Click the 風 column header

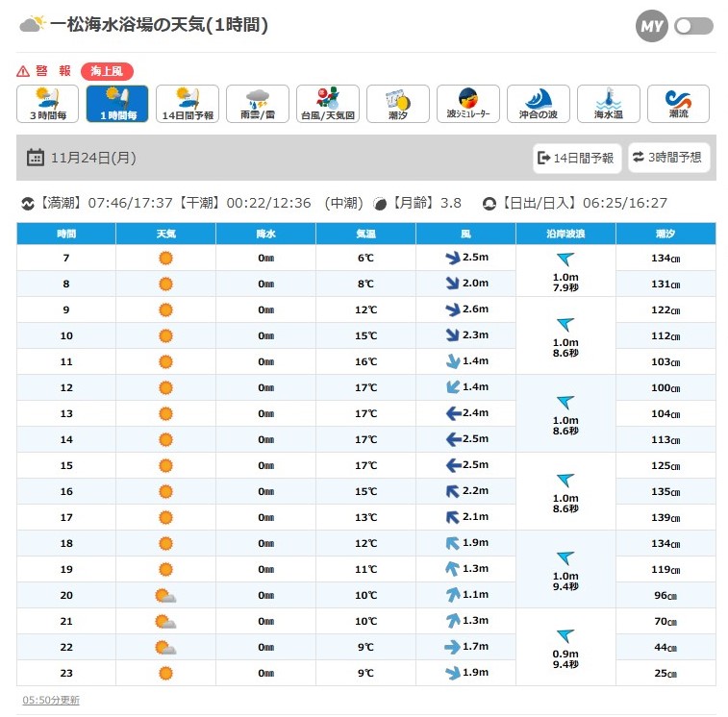coord(465,234)
